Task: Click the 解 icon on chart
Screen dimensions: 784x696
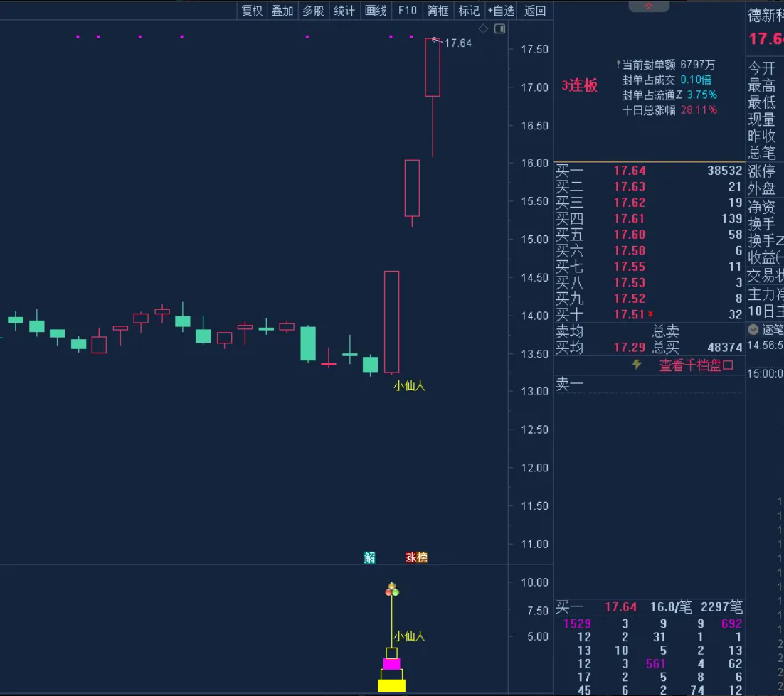Action: 369,557
